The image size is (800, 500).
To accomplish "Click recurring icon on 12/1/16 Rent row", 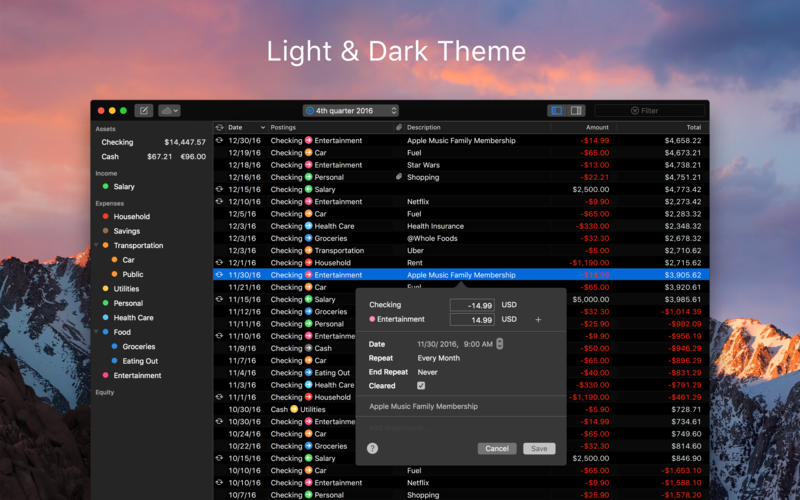I will coord(219,262).
